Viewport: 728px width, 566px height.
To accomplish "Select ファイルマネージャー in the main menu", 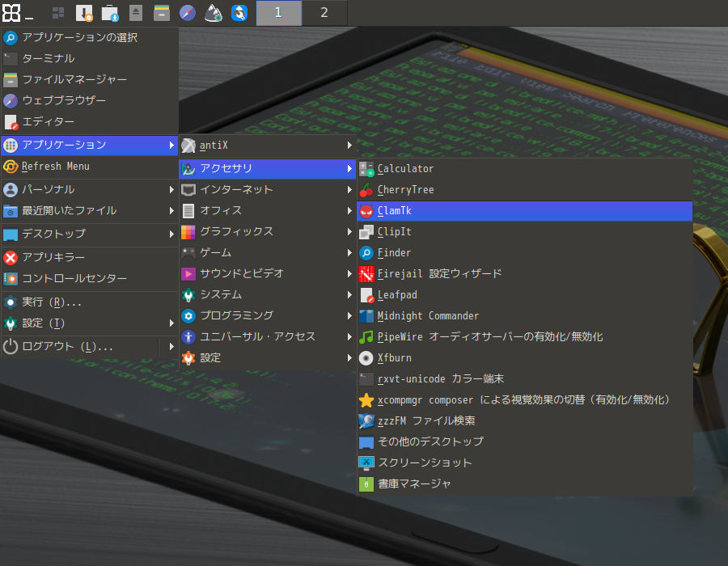I will 90,80.
